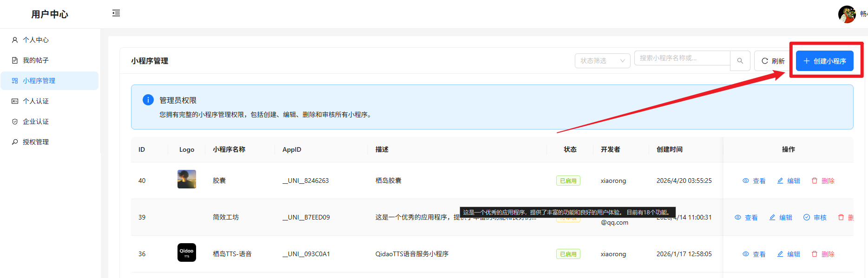Edit 栖岛TTS-语音 via the 编辑 link
Viewport: 868px width, 278px height.
pyautogui.click(x=789, y=254)
